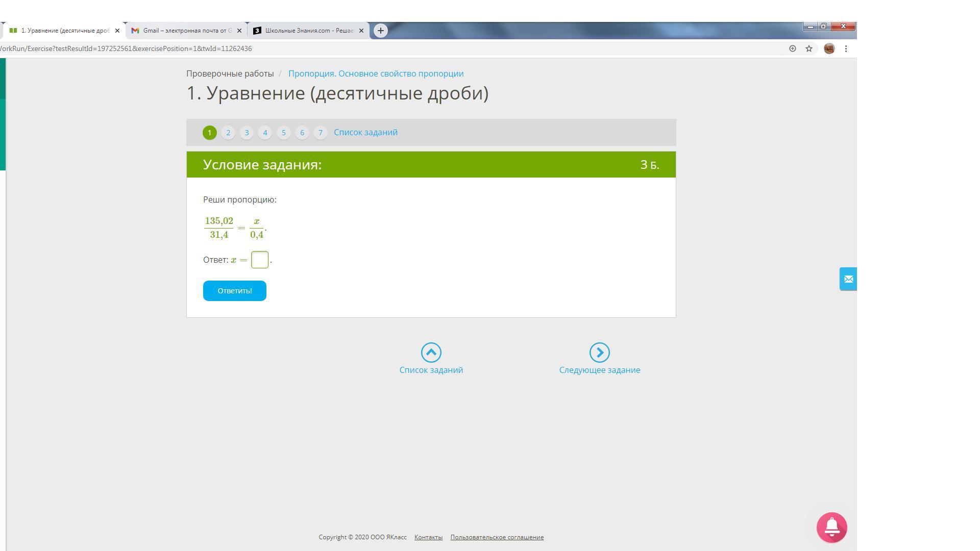
Task: Click the answer input field for x
Action: (x=259, y=260)
